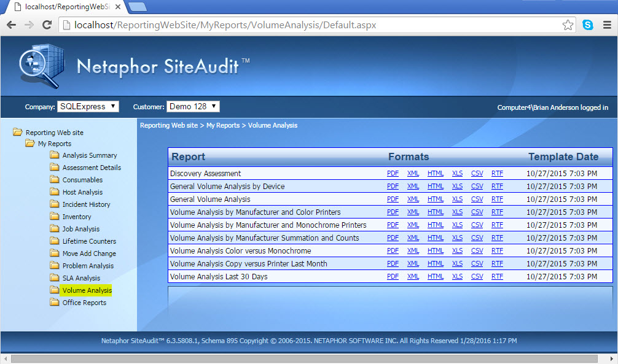Screen dimensions: 618x364
Task: Click the Move Add Change folder icon
Action: click(55, 253)
